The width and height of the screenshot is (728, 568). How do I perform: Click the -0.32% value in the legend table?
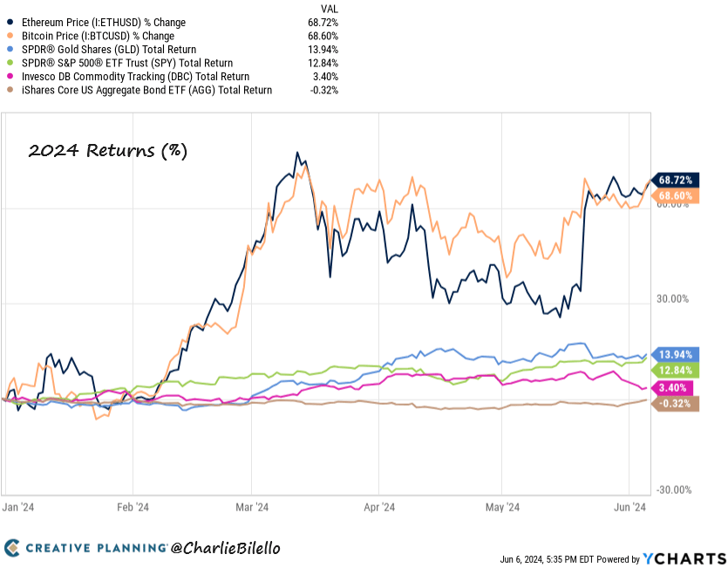click(x=324, y=90)
